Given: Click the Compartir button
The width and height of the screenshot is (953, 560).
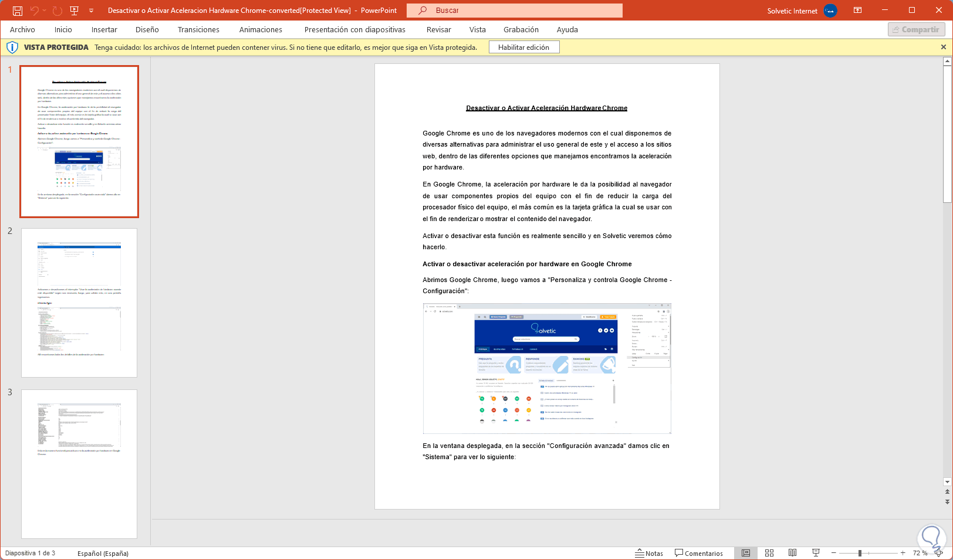Looking at the screenshot, I should [917, 29].
